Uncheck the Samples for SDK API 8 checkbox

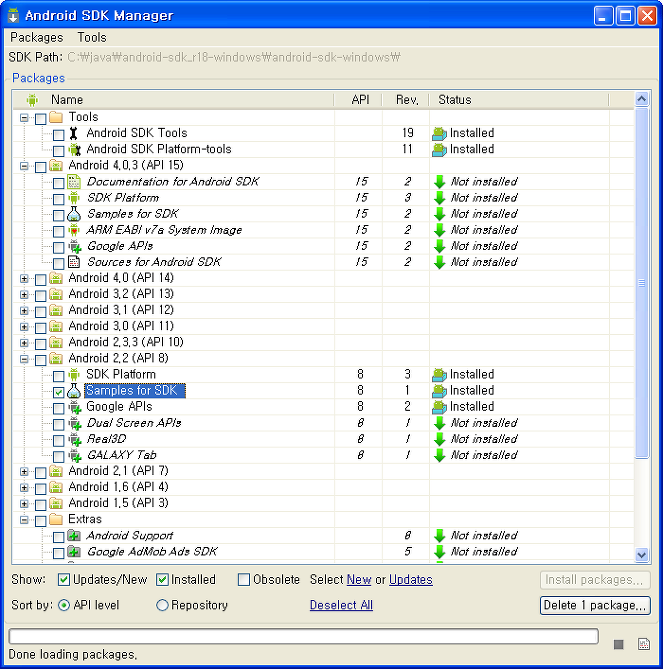pos(58,392)
